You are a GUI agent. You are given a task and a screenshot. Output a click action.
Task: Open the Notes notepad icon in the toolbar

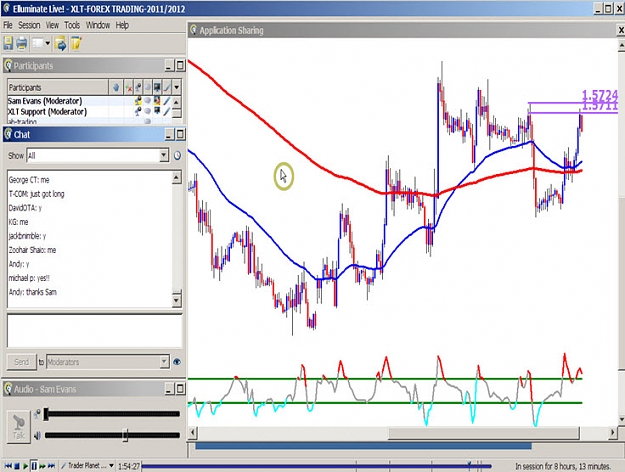pos(76,43)
